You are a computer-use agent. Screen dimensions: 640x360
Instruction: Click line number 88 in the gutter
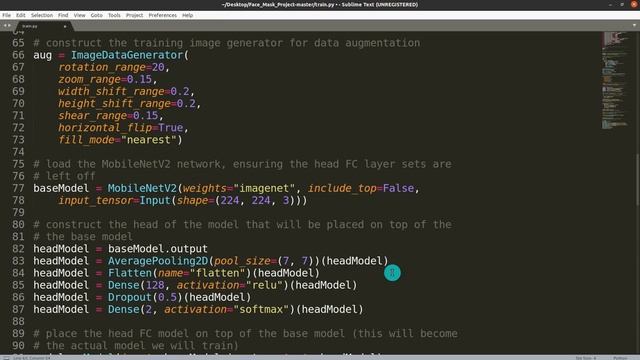tap(18, 322)
